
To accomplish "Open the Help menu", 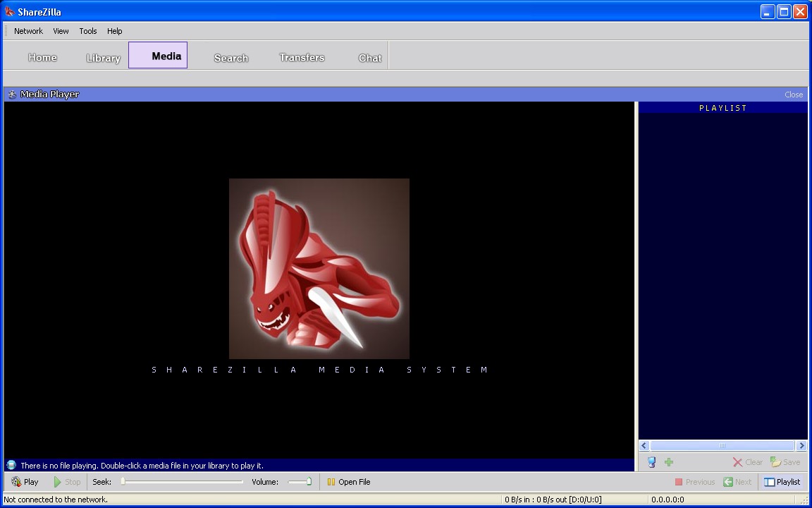I will click(114, 31).
